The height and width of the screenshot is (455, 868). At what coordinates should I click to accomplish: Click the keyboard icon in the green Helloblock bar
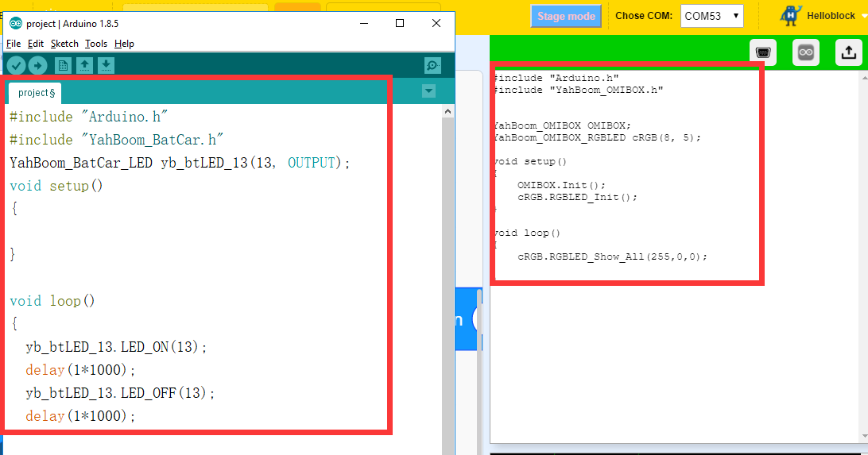[763, 52]
